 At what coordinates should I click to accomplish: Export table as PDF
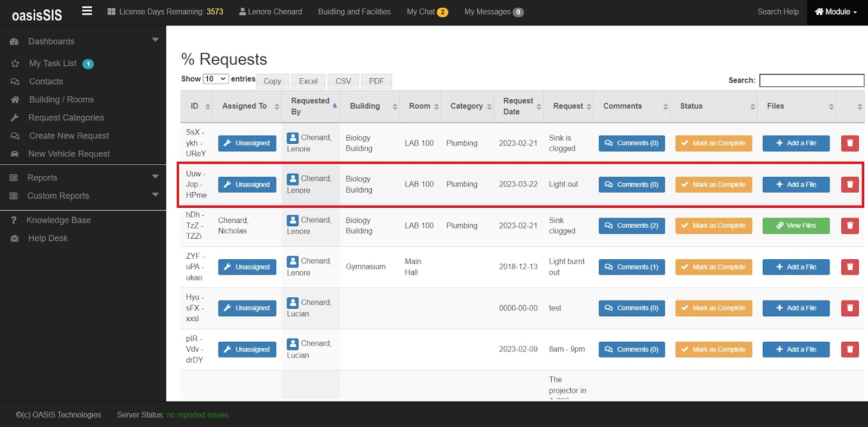coord(376,81)
